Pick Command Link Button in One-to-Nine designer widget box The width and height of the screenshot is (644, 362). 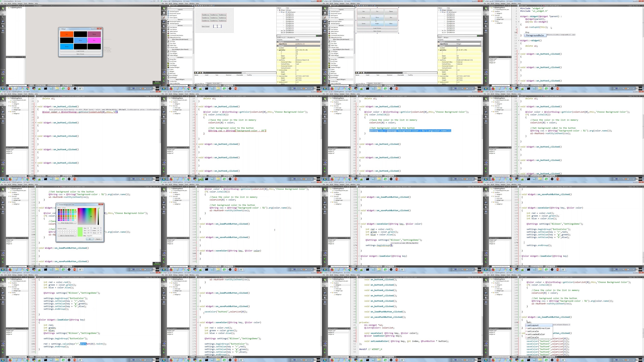pos(337,35)
